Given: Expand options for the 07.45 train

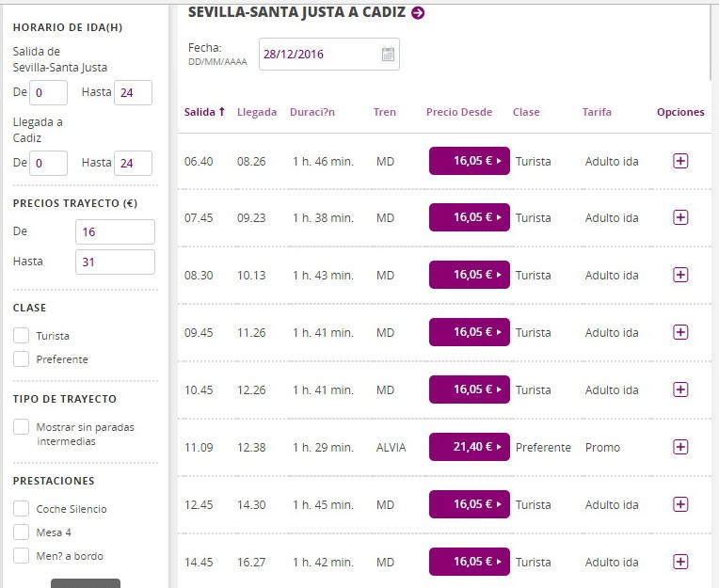Looking at the screenshot, I should [680, 217].
